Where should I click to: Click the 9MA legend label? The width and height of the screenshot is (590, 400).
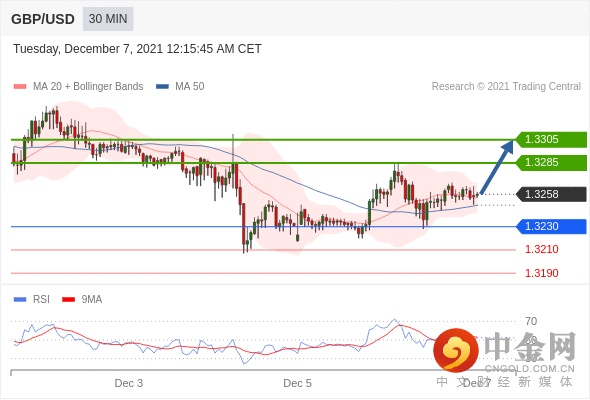click(x=92, y=300)
